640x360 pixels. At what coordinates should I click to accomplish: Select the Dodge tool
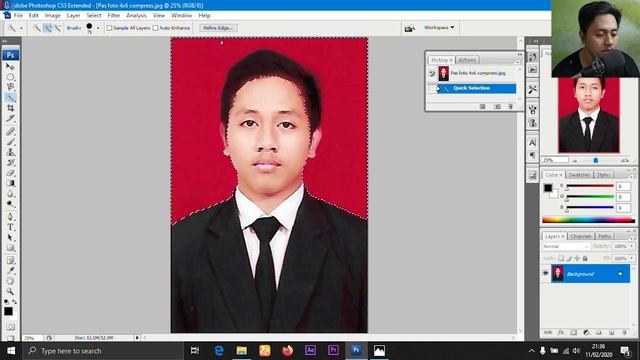point(10,204)
